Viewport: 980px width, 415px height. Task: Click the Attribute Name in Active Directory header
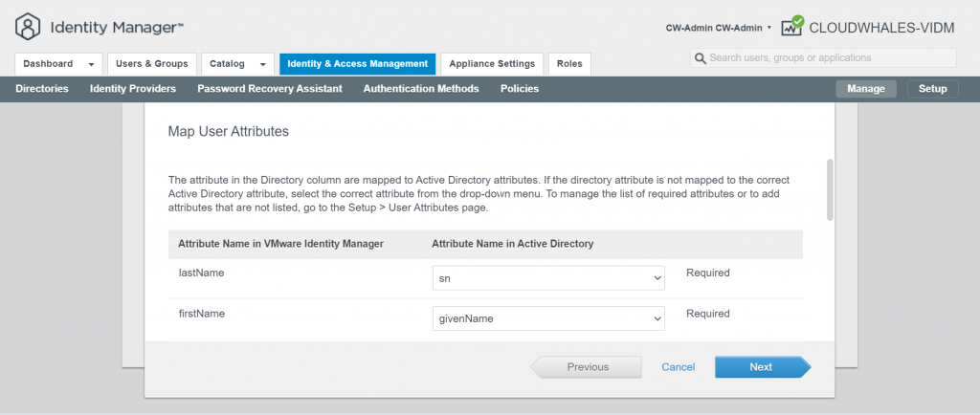coord(513,244)
